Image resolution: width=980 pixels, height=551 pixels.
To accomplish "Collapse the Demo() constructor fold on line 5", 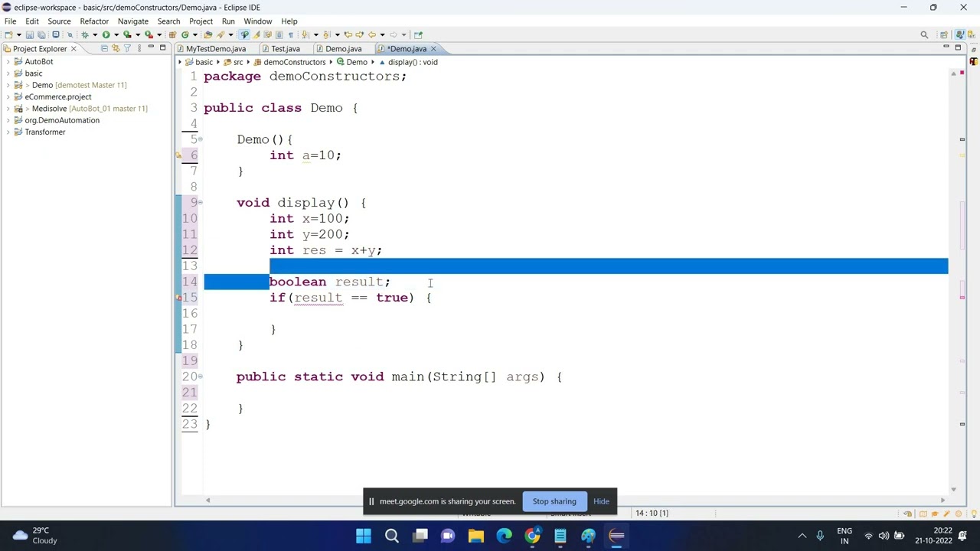I will coord(201,139).
